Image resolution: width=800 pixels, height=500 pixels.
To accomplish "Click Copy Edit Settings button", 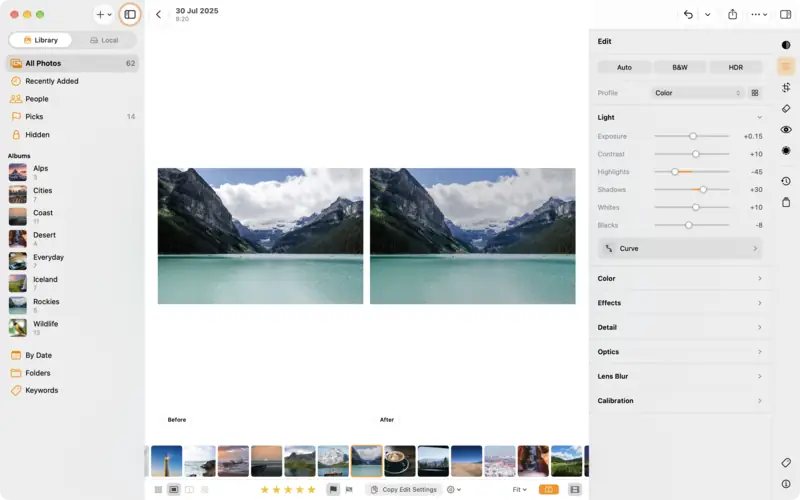I will coord(404,490).
